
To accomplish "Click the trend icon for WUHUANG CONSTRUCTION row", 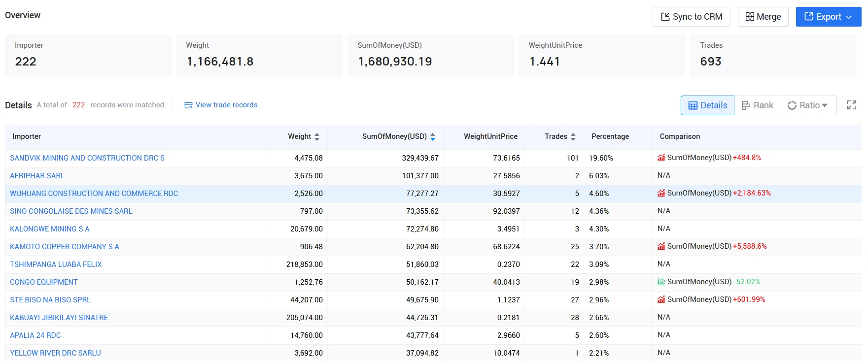I will (661, 193).
